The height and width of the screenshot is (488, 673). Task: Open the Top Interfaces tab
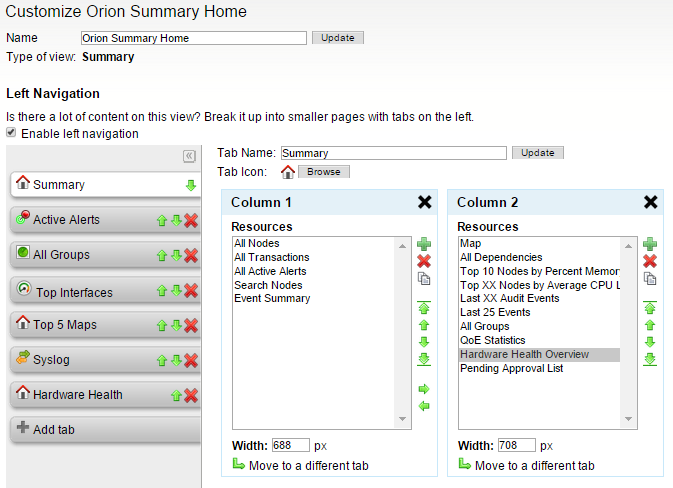point(106,291)
